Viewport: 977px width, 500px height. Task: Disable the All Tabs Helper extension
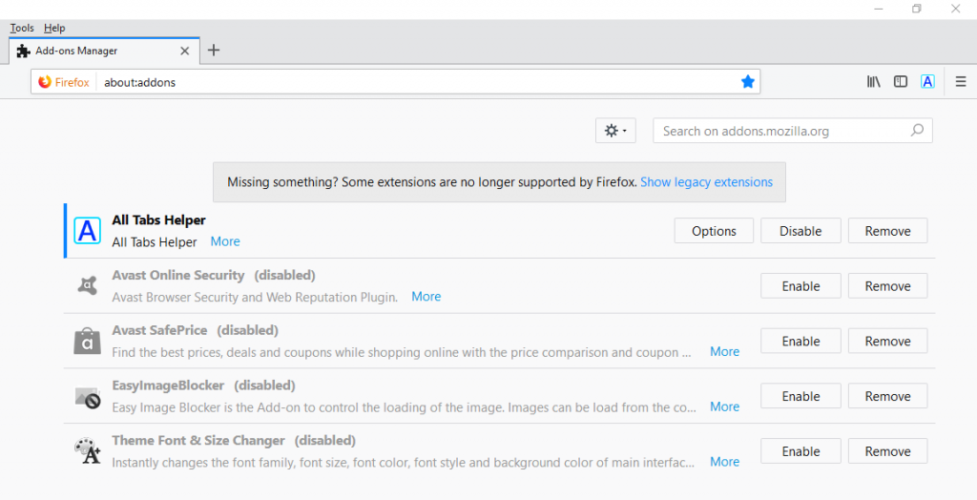[801, 231]
